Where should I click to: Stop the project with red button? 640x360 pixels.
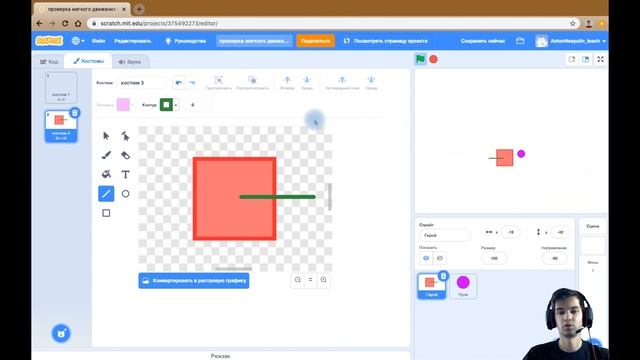click(x=433, y=59)
